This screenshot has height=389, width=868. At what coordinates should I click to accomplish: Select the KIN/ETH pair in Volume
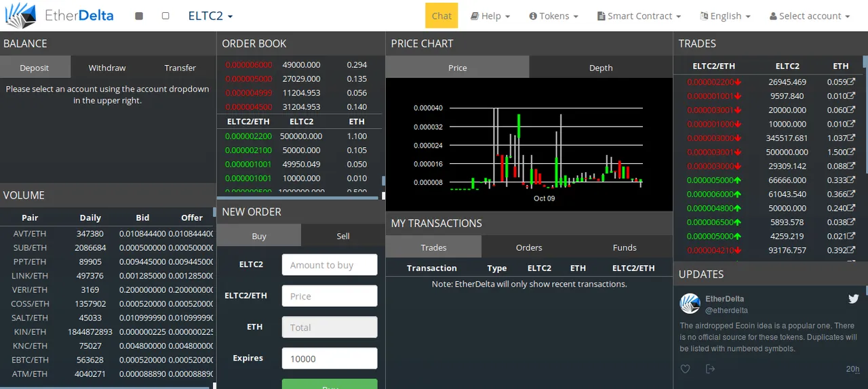point(30,332)
